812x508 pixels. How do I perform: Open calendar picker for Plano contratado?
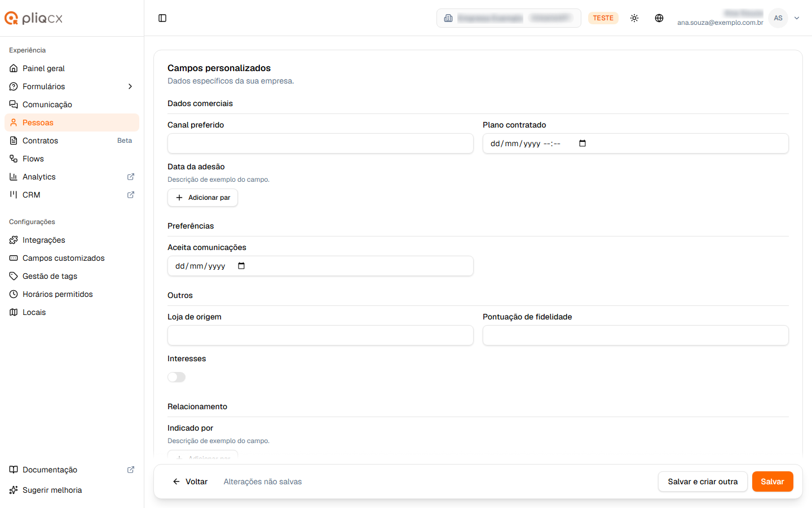582,143
